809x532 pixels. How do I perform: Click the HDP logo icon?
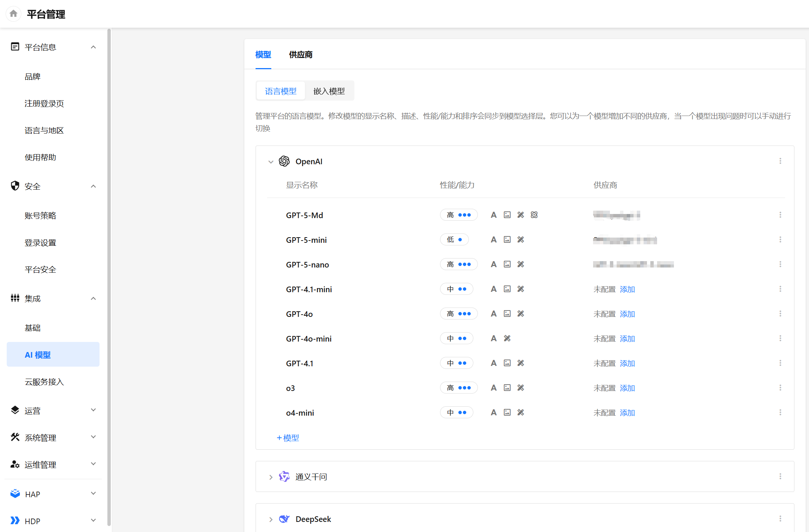click(x=15, y=521)
